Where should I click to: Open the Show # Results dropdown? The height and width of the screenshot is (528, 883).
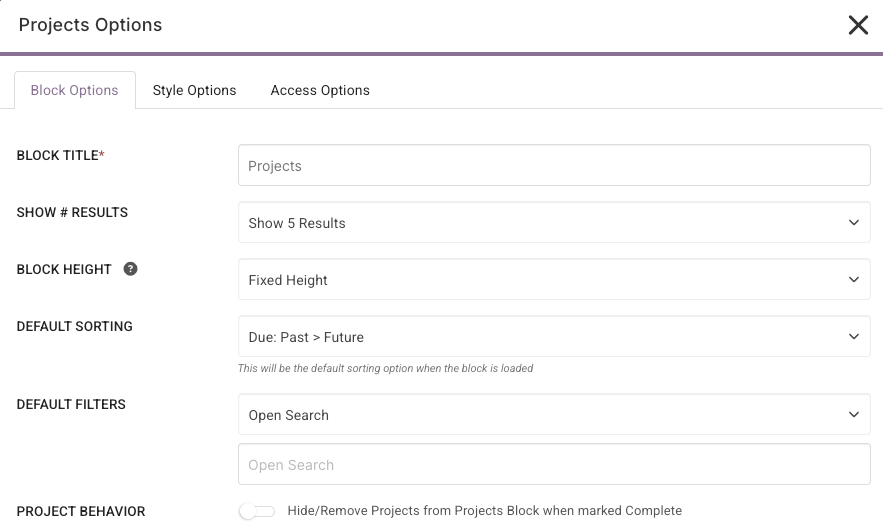tap(553, 223)
